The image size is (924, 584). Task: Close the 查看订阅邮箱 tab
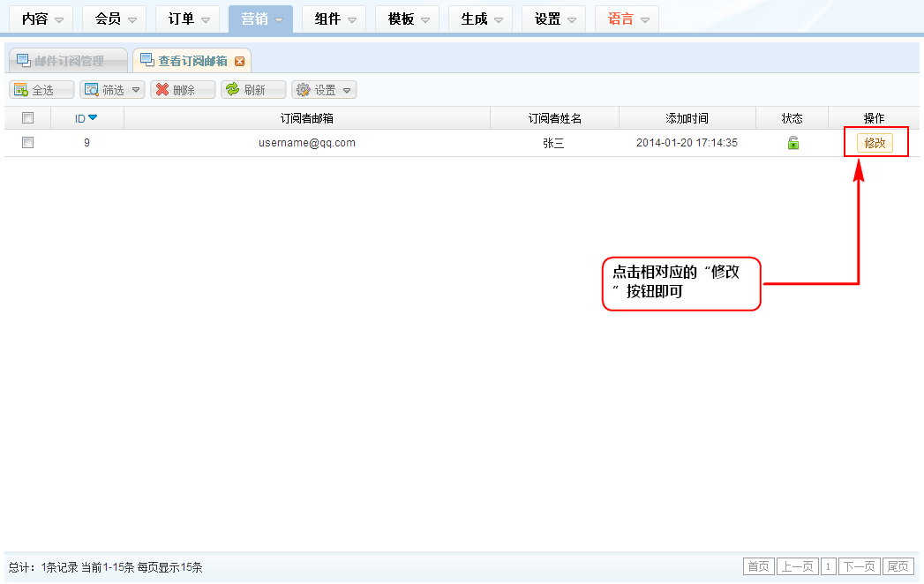[239, 61]
